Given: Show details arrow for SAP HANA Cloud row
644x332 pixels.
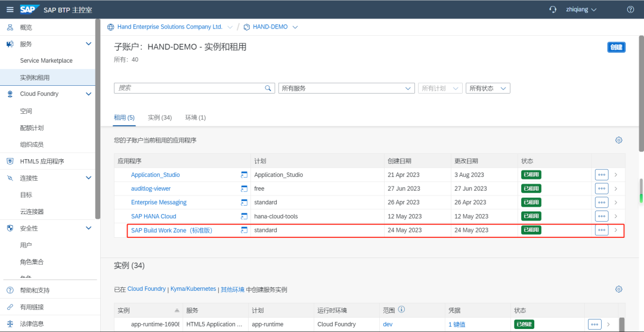Looking at the screenshot, I should (x=615, y=216).
